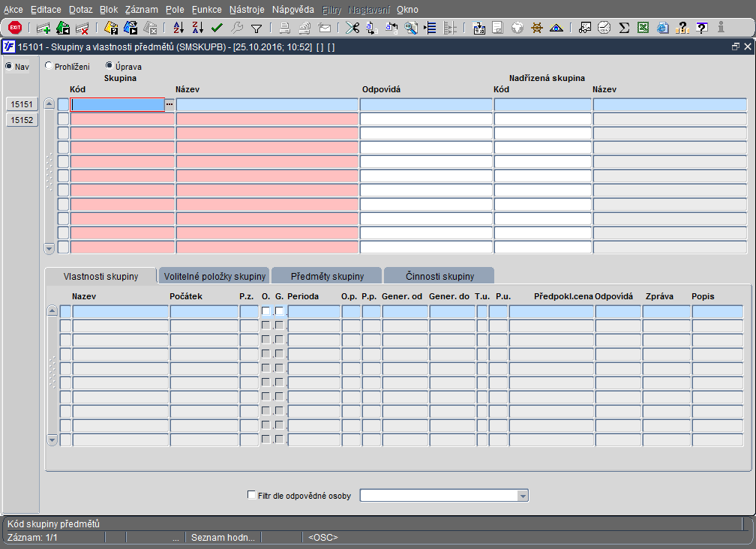
Task: Switch to the Volitelné položky skupiny tab
Action: click(x=214, y=276)
